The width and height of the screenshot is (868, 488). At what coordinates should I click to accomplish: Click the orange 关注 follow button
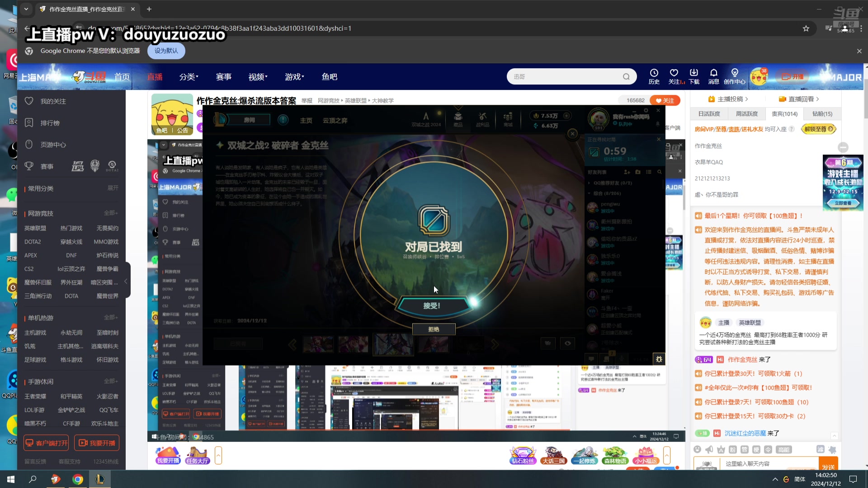[x=665, y=100]
